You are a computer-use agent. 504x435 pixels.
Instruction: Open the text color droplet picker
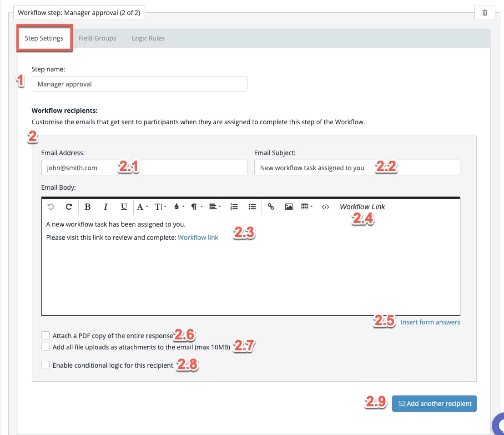[x=179, y=207]
